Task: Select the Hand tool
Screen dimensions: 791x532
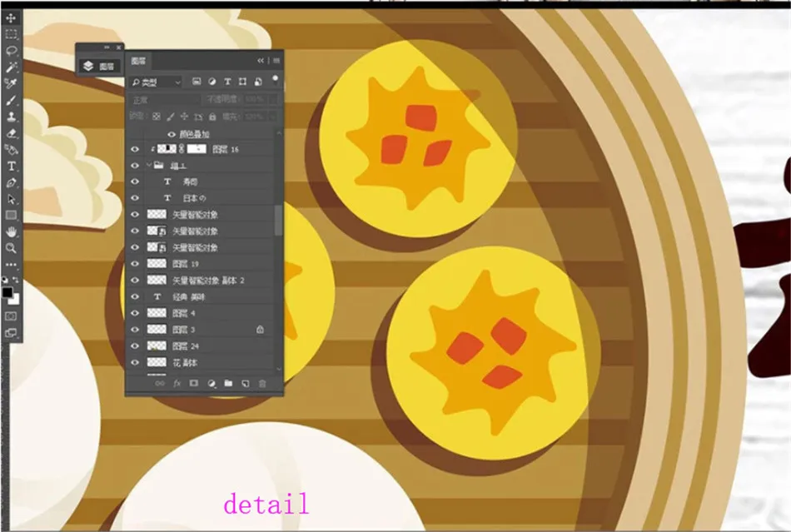Action: coord(11,231)
